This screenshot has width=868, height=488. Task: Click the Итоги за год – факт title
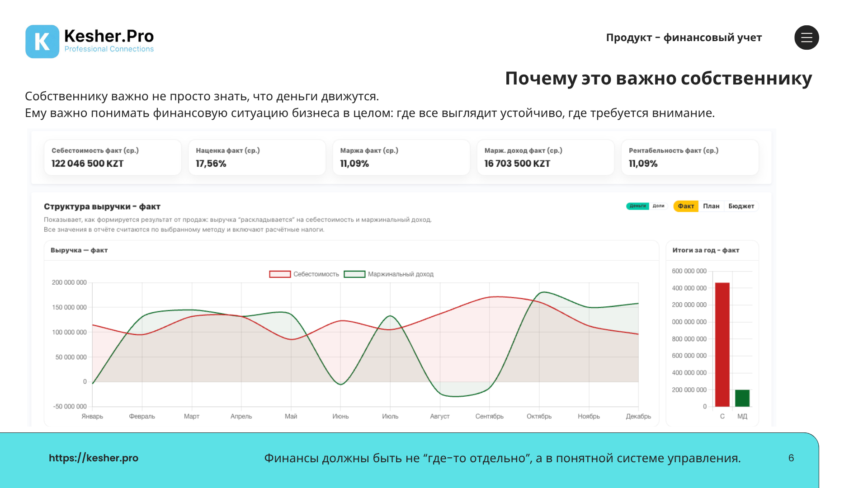(706, 250)
